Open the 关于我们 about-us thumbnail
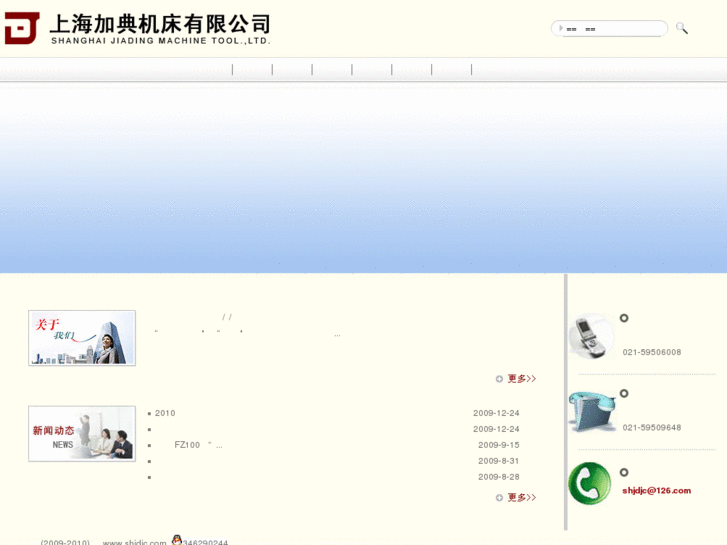Viewport: 727px width, 545px height. coord(82,338)
